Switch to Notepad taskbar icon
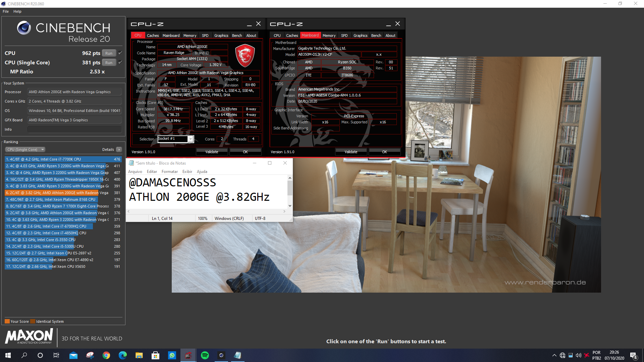The image size is (644, 362). (x=237, y=355)
